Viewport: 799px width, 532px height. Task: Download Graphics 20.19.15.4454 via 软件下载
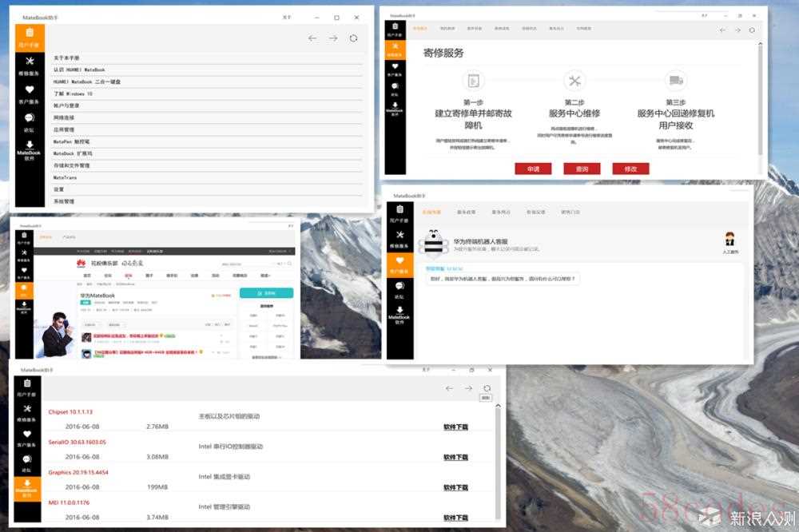(455, 487)
